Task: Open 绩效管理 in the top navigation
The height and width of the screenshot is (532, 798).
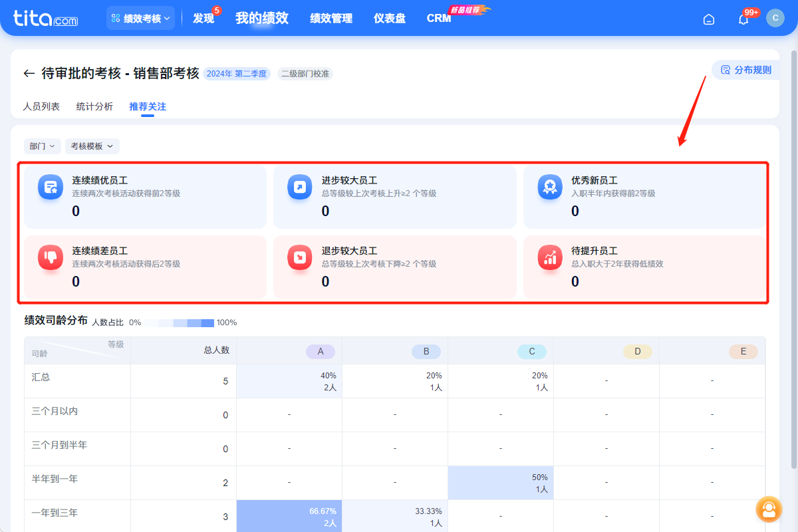Action: pyautogui.click(x=331, y=19)
